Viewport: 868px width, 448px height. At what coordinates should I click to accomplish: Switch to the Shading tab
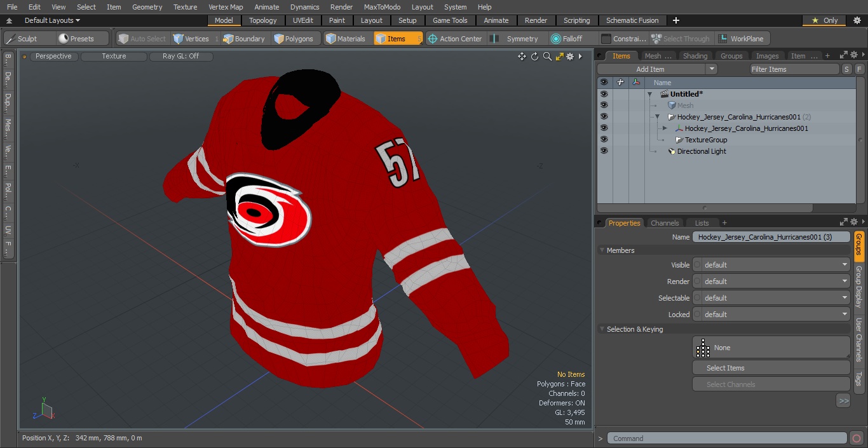[x=695, y=56]
